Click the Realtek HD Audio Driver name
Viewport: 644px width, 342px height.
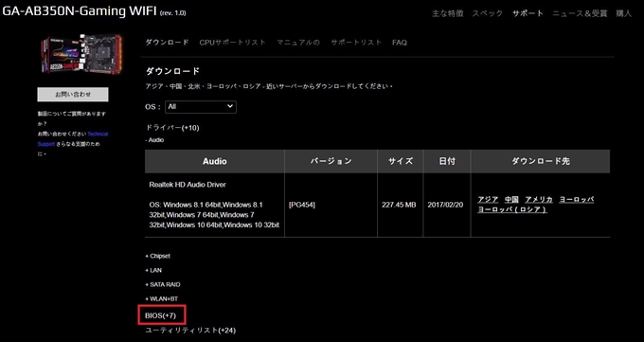pyautogui.click(x=188, y=185)
